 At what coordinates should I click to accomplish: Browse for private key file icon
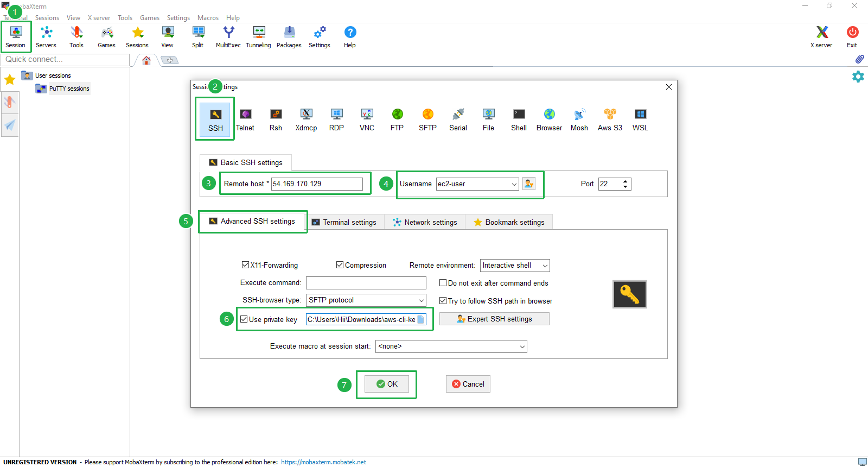click(x=420, y=319)
